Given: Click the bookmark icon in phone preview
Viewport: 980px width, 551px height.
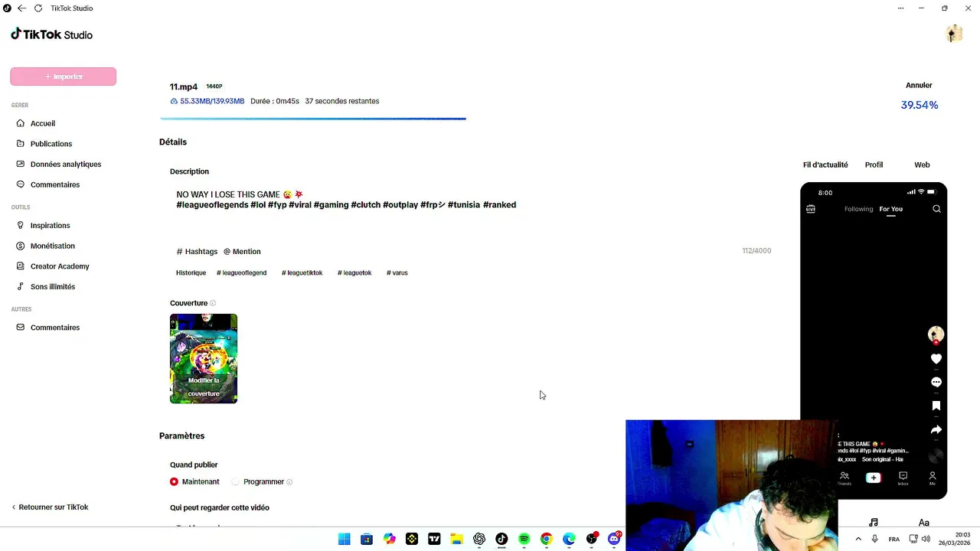Looking at the screenshot, I should (x=936, y=406).
